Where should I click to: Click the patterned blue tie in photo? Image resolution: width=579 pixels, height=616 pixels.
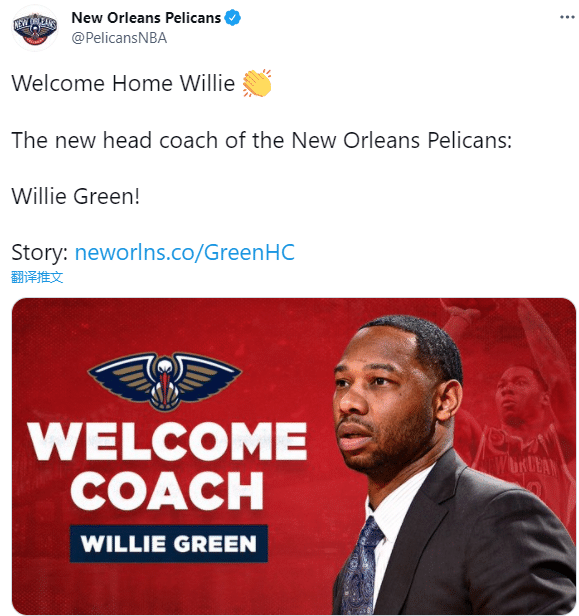[x=359, y=566]
